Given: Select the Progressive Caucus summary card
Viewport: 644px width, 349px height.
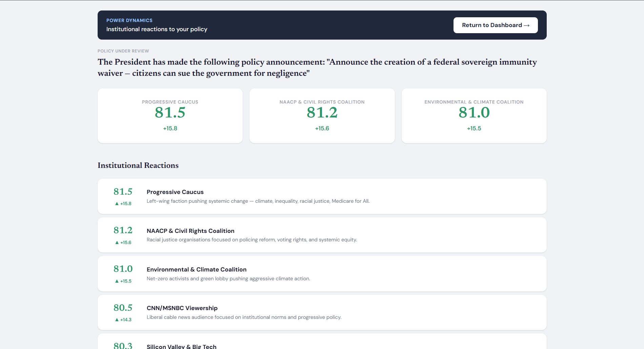Looking at the screenshot, I should (x=170, y=115).
